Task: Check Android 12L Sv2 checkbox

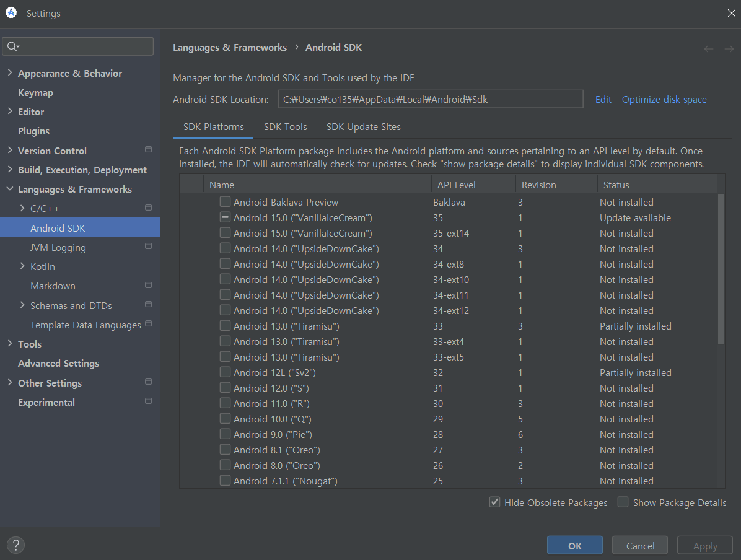Action: [225, 372]
